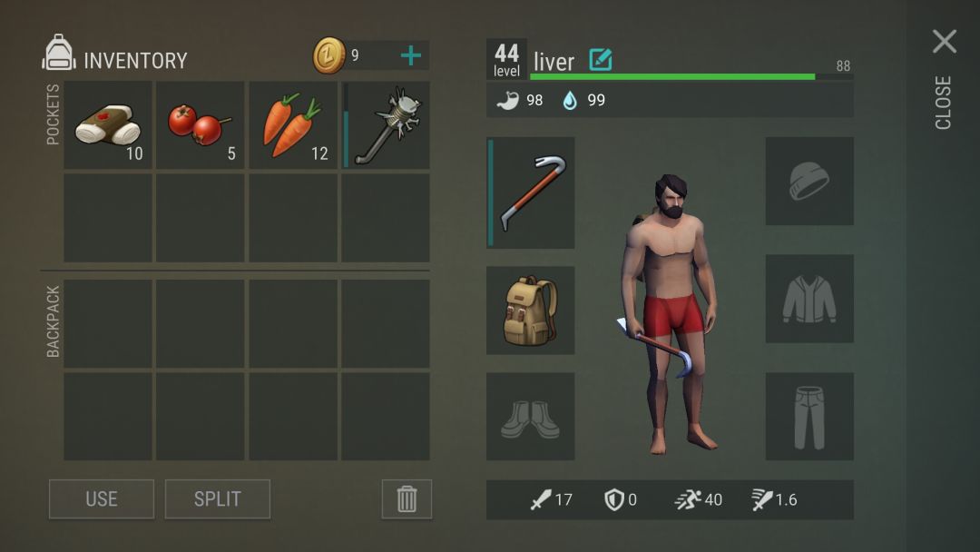This screenshot has height=552, width=980.
Task: Edit the player name liver
Action: tap(601, 60)
